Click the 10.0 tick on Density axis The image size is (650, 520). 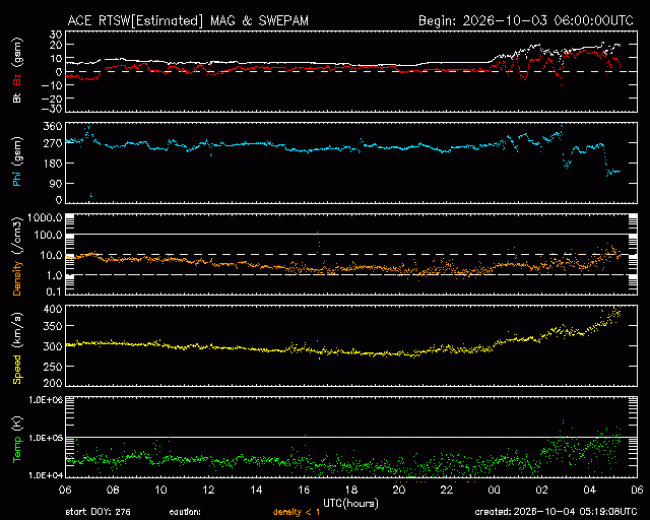point(51,255)
